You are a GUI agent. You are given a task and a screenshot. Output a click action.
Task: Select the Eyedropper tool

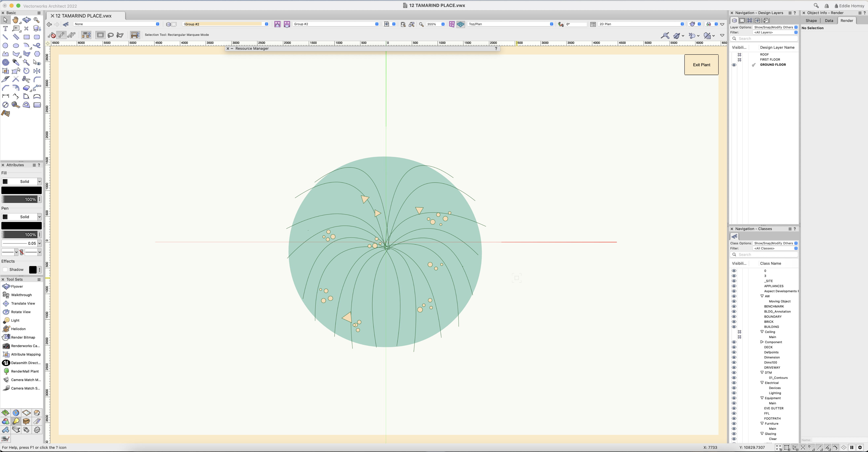click(15, 62)
